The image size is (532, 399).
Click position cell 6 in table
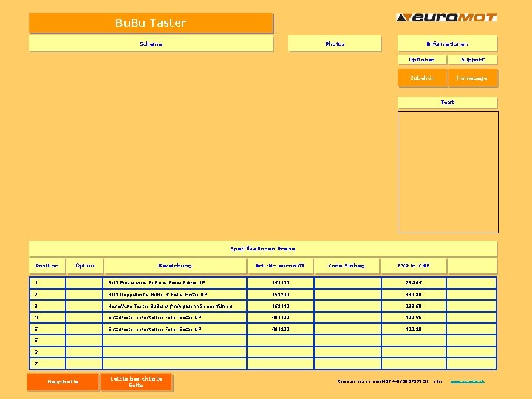[47, 352]
